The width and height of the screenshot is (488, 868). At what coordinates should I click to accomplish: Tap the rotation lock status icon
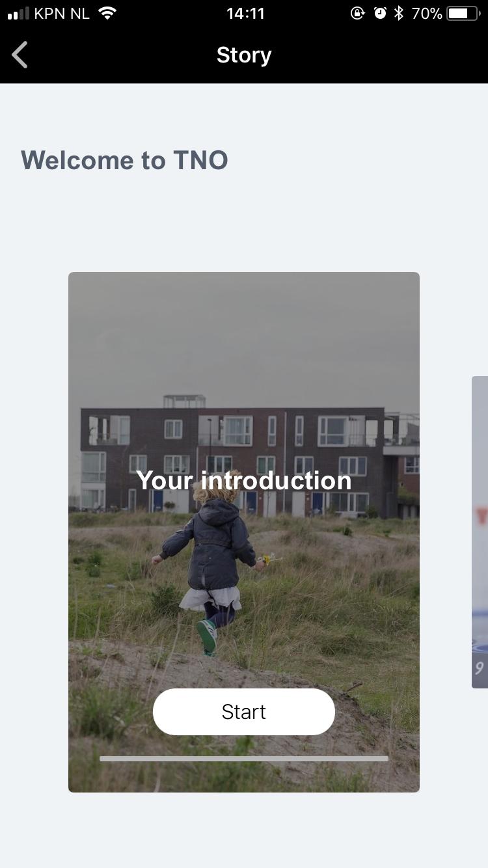[x=357, y=13]
